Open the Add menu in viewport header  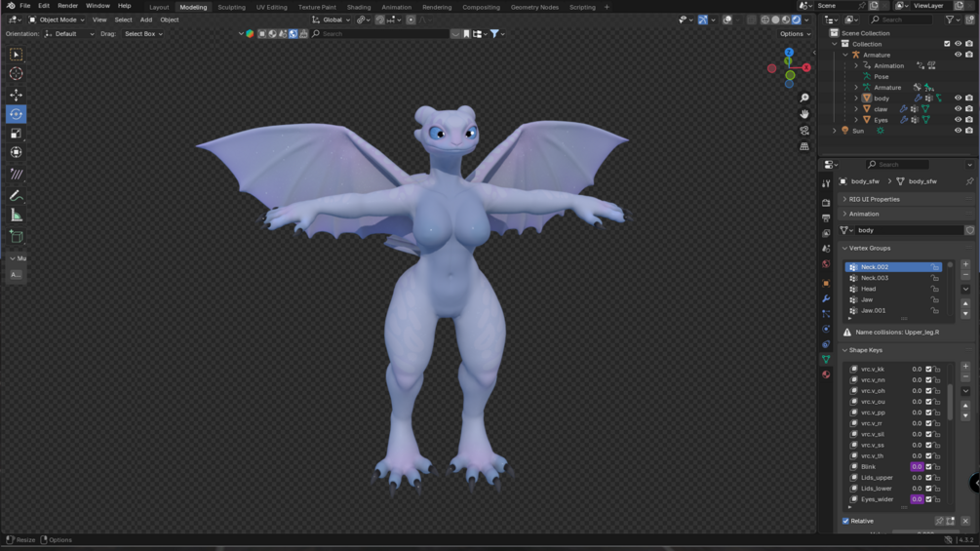point(145,20)
